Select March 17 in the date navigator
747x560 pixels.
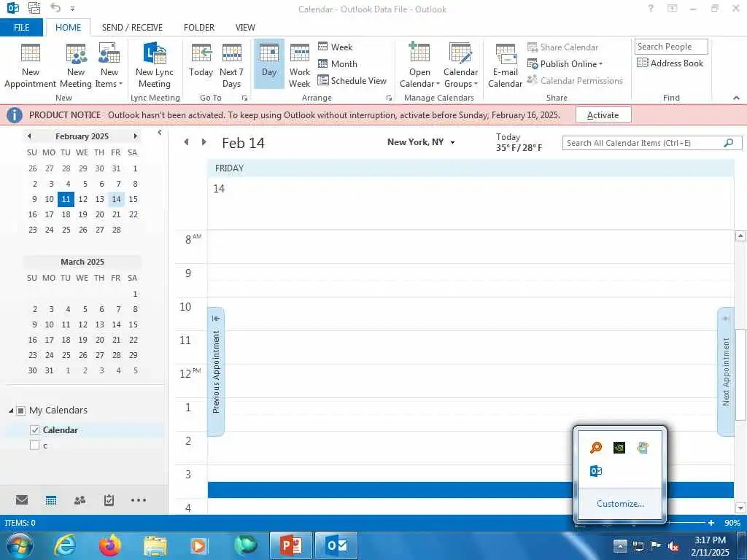click(49, 340)
